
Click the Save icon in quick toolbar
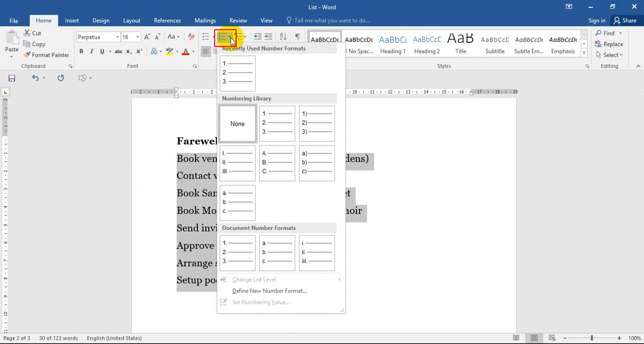point(12,78)
